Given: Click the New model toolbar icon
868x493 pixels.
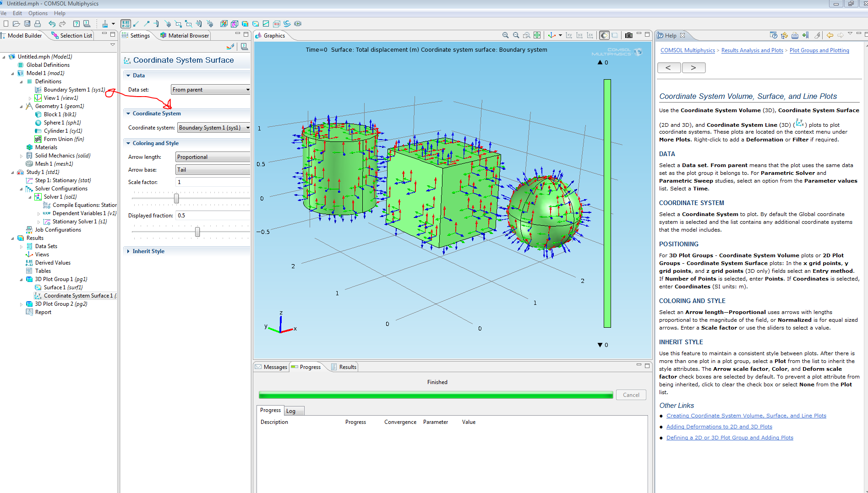Looking at the screenshot, I should [x=6, y=24].
